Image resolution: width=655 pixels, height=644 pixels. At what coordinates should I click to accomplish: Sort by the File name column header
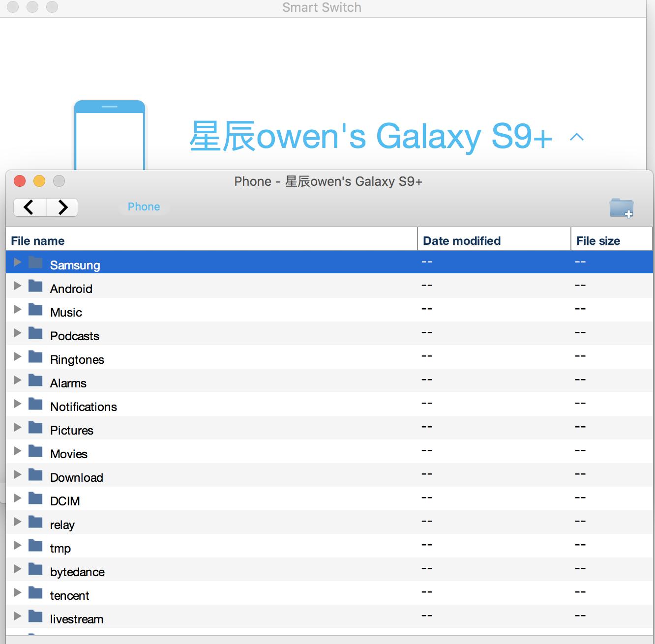37,240
